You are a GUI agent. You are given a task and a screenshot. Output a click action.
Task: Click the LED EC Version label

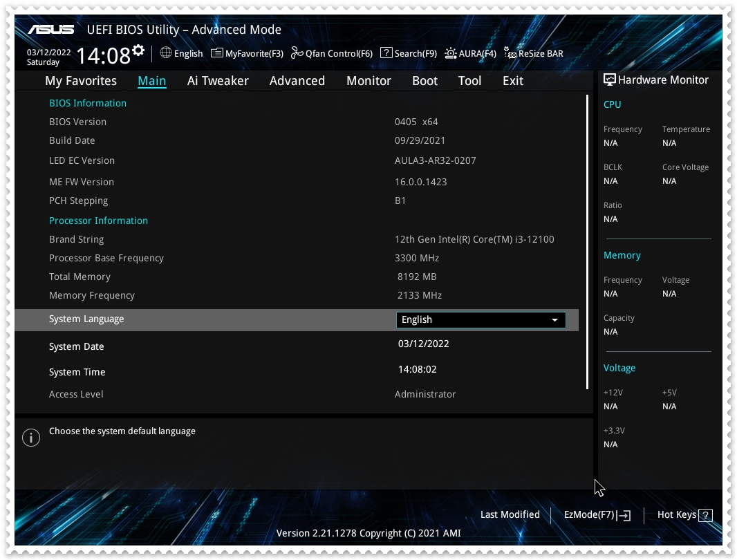click(82, 161)
